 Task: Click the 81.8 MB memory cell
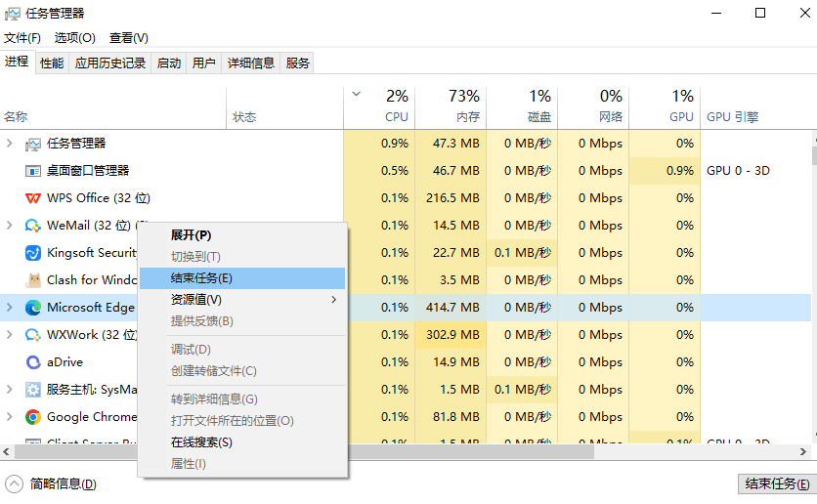tap(451, 417)
